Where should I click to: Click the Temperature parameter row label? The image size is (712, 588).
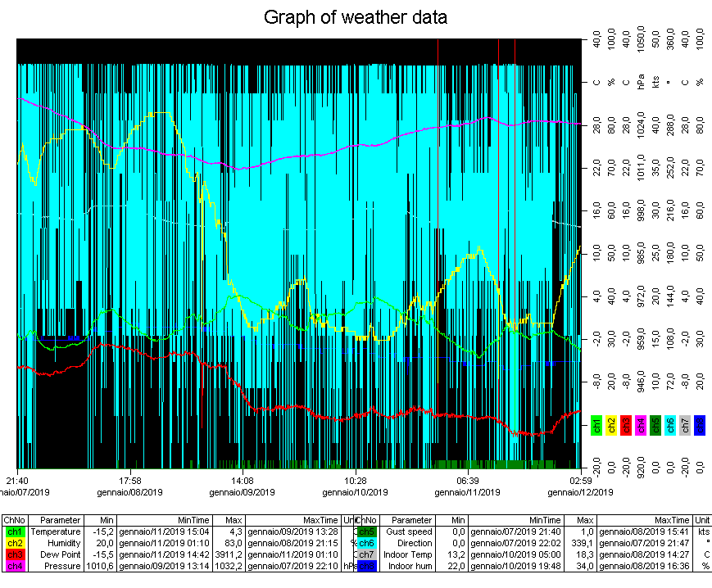[x=61, y=531]
